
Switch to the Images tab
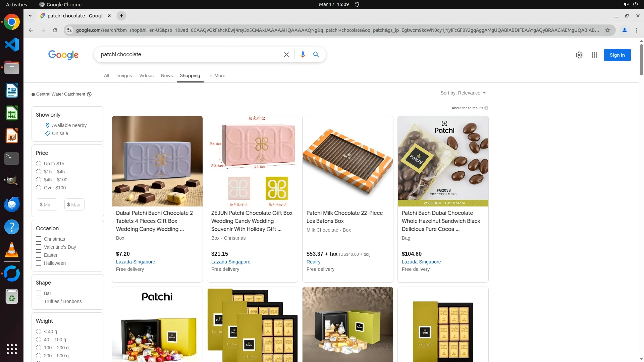click(124, 75)
